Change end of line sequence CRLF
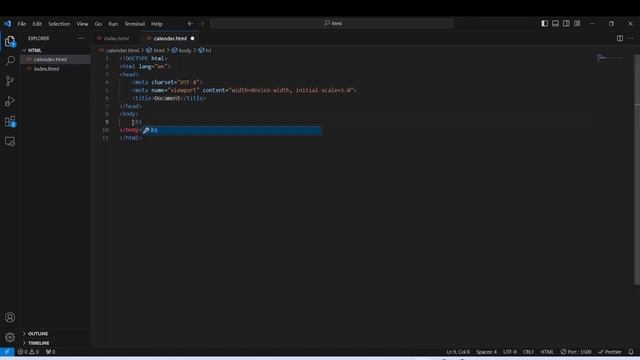This screenshot has height=360, width=640. pos(528,351)
